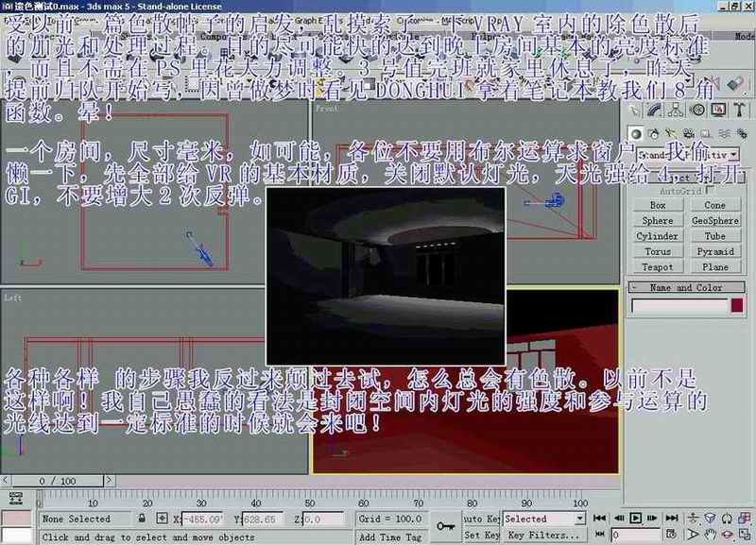756x545 pixels.
Task: Step time slider back with left arrow
Action: [x=6, y=481]
